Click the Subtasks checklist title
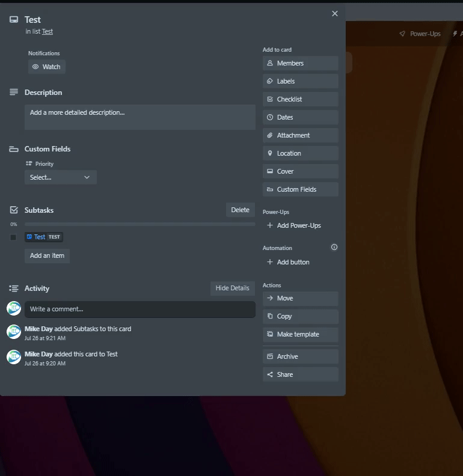463x476 pixels. [x=39, y=210]
